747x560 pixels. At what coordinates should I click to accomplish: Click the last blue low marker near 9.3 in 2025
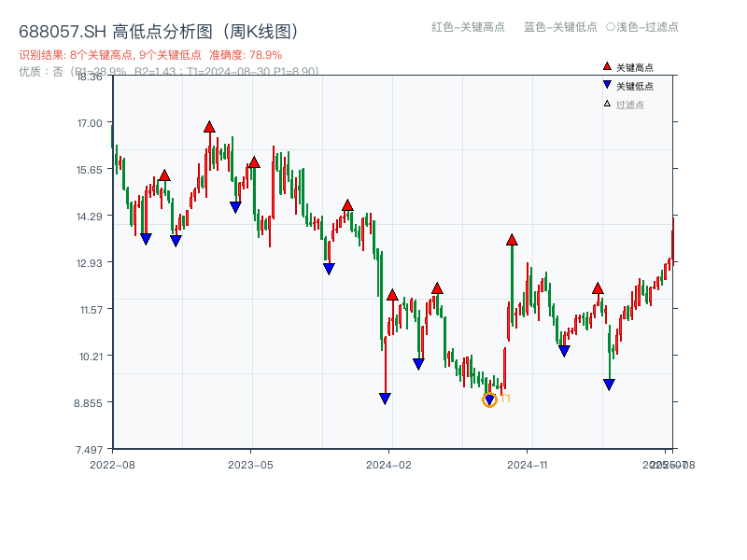click(x=609, y=385)
